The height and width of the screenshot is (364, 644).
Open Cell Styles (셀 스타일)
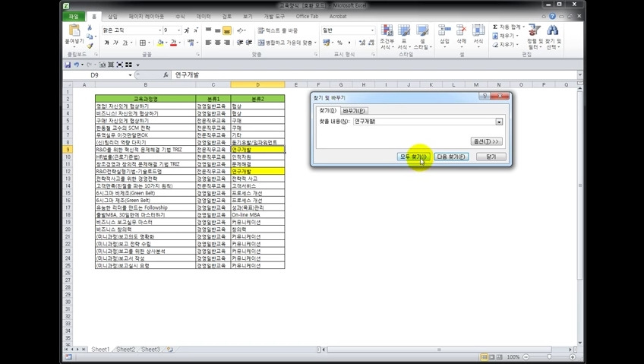pyautogui.click(x=421, y=37)
